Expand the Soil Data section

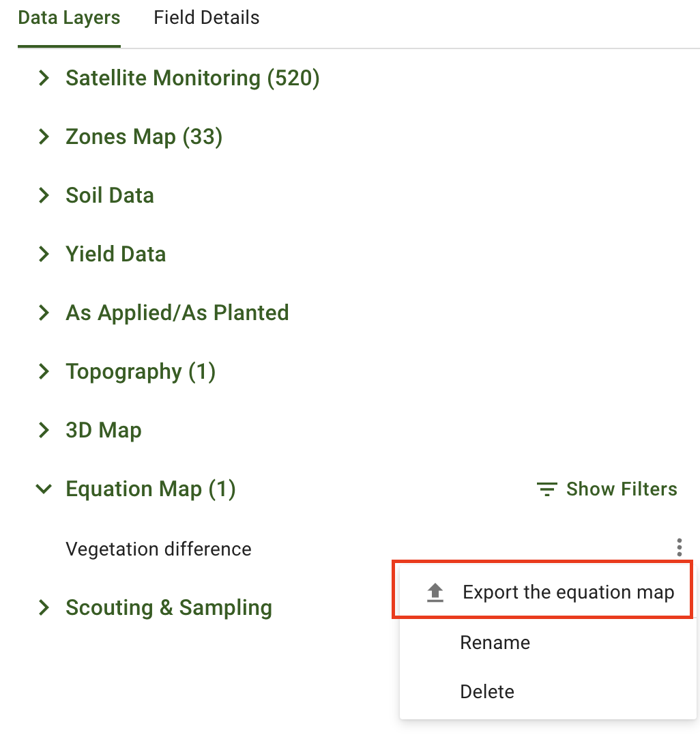coord(44,196)
